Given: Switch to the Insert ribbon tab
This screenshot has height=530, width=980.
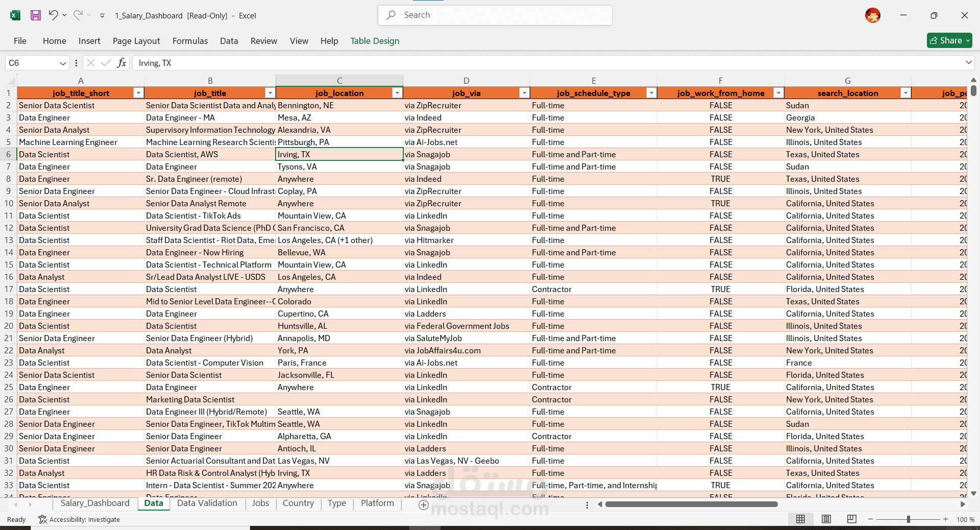Looking at the screenshot, I should (89, 41).
